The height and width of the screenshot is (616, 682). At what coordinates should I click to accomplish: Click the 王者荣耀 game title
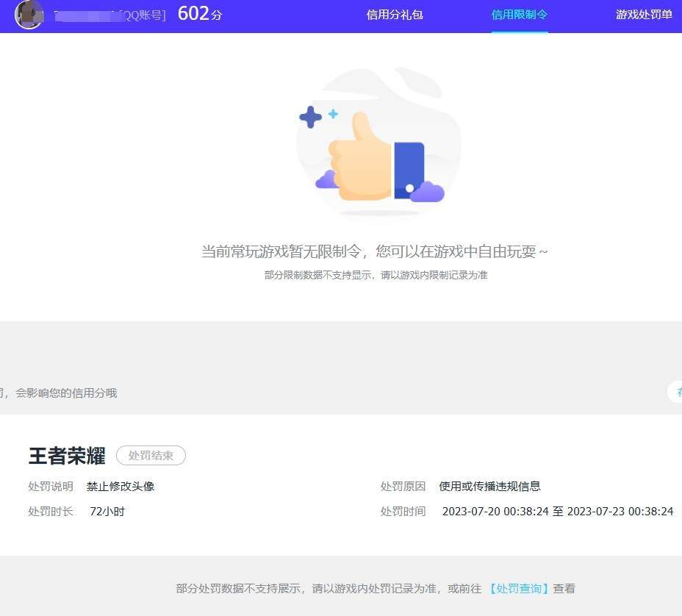pyautogui.click(x=67, y=456)
